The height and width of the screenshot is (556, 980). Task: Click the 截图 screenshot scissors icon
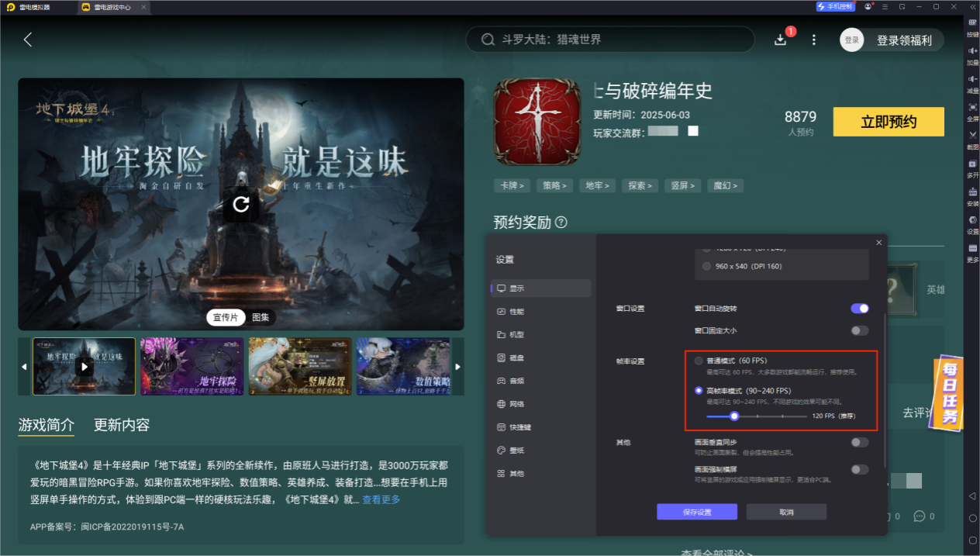[x=972, y=140]
